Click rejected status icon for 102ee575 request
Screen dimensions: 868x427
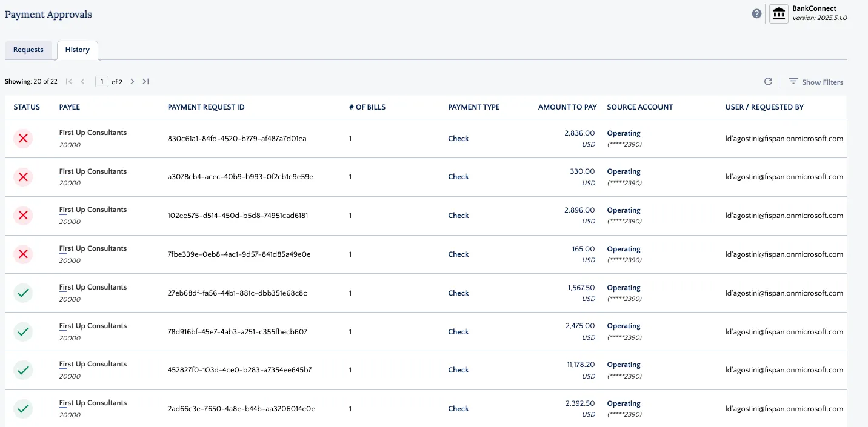(x=23, y=216)
